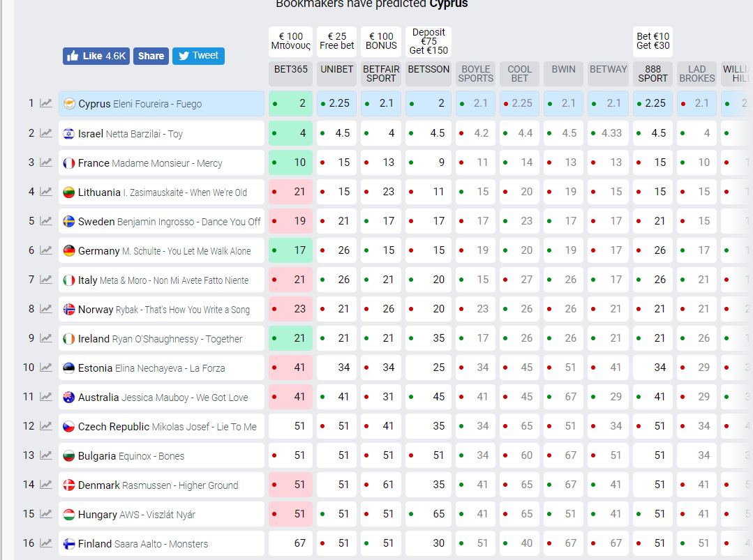Open the trend chart icon for Hungary
The height and width of the screenshot is (560, 753).
tap(45, 513)
